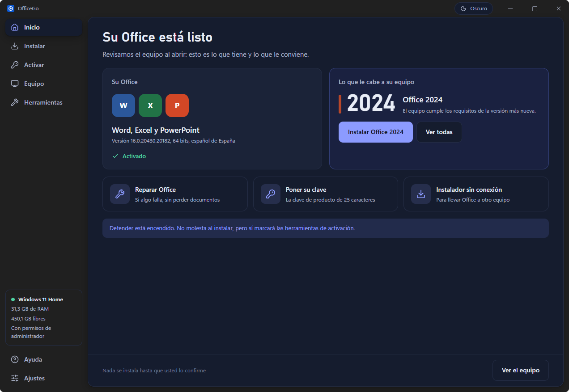569x392 pixels.
Task: Click Instalar Office 2024 button
Action: pos(376,132)
